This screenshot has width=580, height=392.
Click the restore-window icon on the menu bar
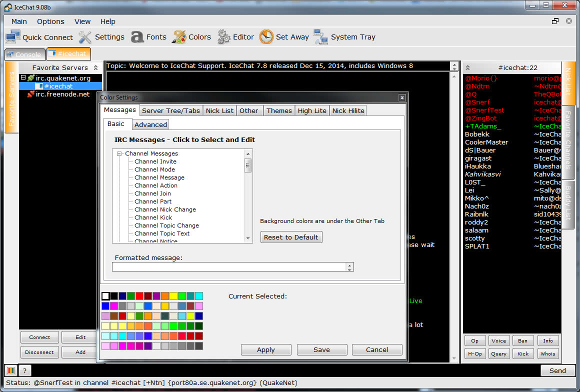pos(555,21)
